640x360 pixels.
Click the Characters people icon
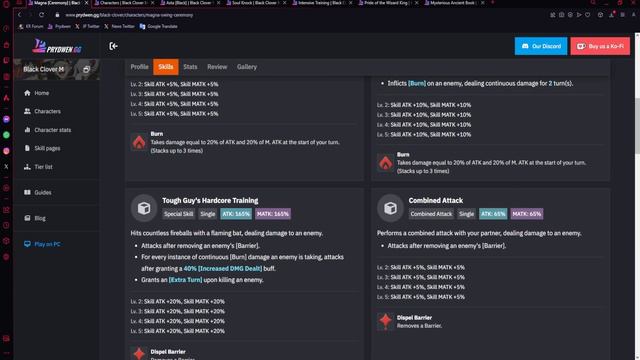27,111
